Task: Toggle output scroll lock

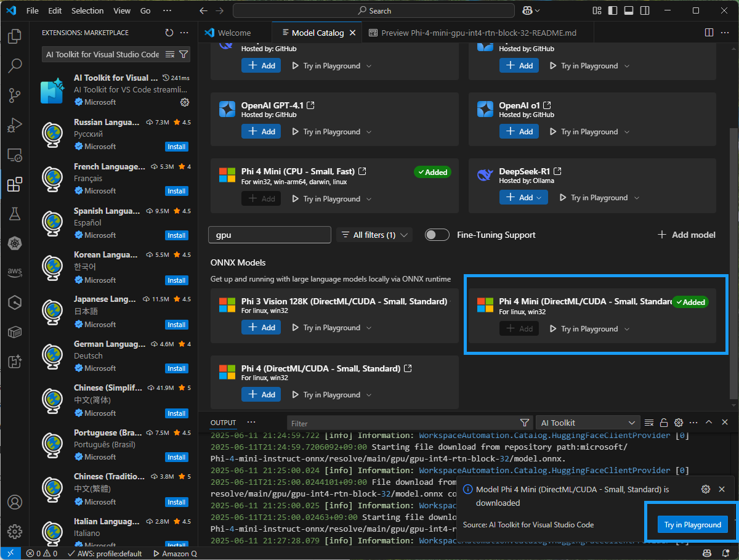Action: point(664,423)
